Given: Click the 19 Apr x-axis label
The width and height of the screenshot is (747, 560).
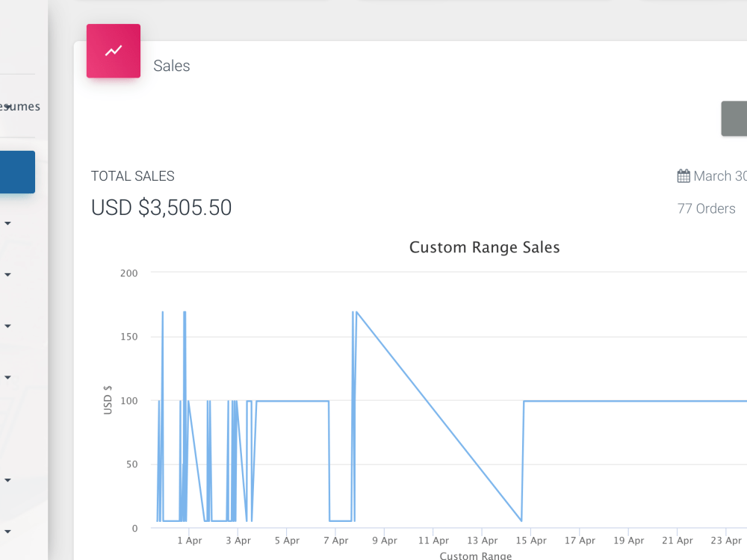Looking at the screenshot, I should 628,541.
